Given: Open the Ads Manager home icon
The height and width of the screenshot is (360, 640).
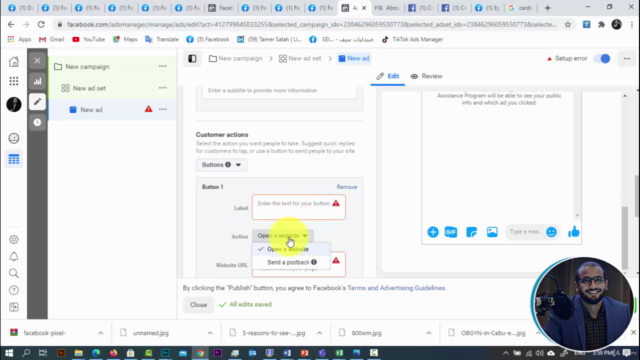Looking at the screenshot, I should point(13,62).
